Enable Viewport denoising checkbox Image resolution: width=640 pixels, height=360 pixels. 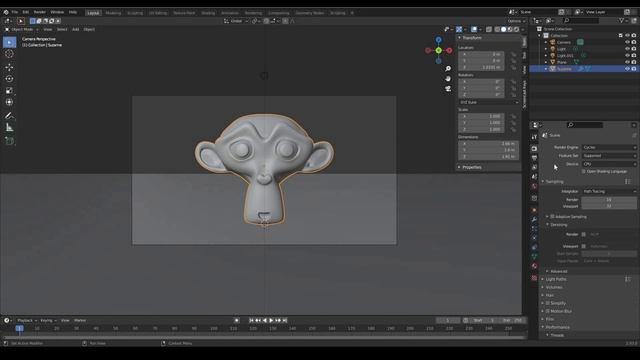coord(584,246)
